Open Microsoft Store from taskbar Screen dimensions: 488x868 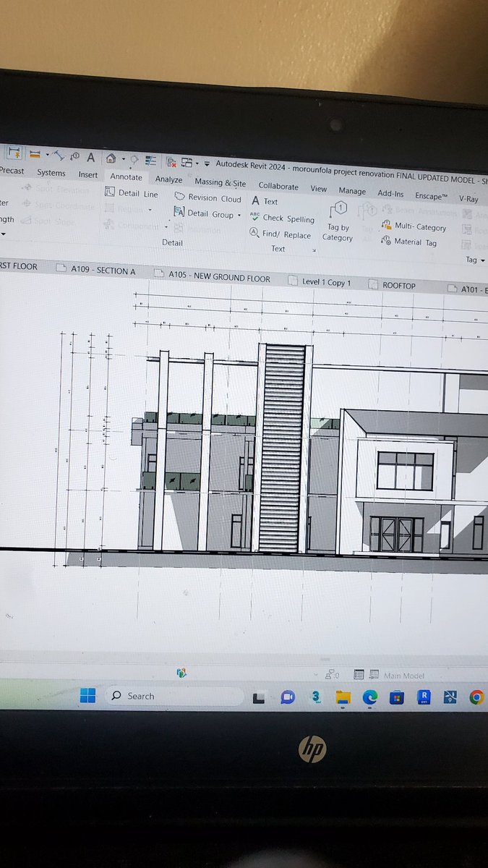(396, 697)
